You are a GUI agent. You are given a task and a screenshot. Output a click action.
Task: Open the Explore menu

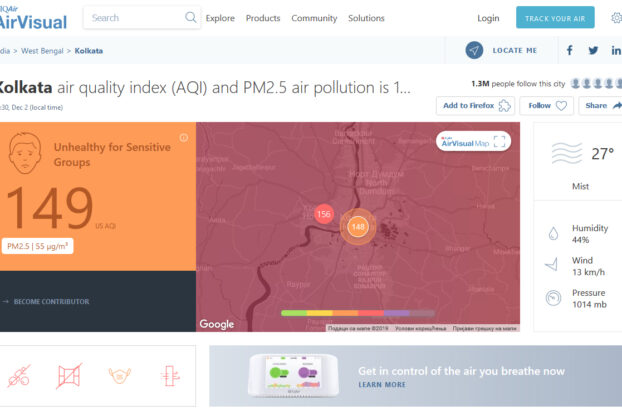220,18
